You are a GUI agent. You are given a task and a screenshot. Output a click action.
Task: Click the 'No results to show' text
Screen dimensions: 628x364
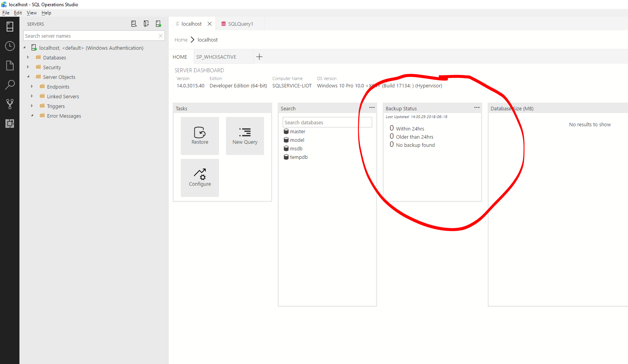coord(590,124)
